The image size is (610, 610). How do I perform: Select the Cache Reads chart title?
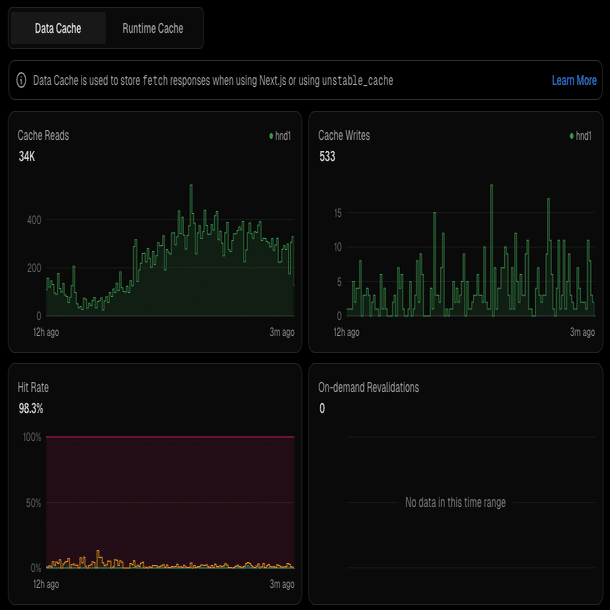pos(43,135)
